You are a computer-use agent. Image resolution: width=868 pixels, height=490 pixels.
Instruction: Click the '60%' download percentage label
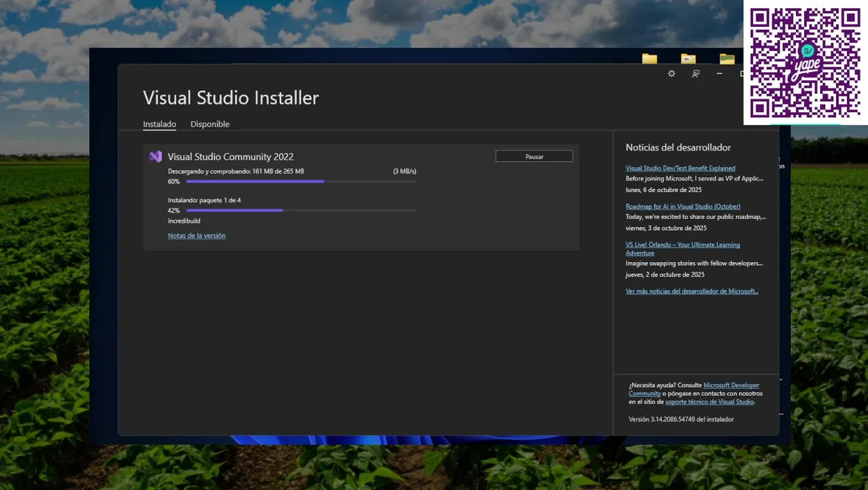pyautogui.click(x=174, y=182)
